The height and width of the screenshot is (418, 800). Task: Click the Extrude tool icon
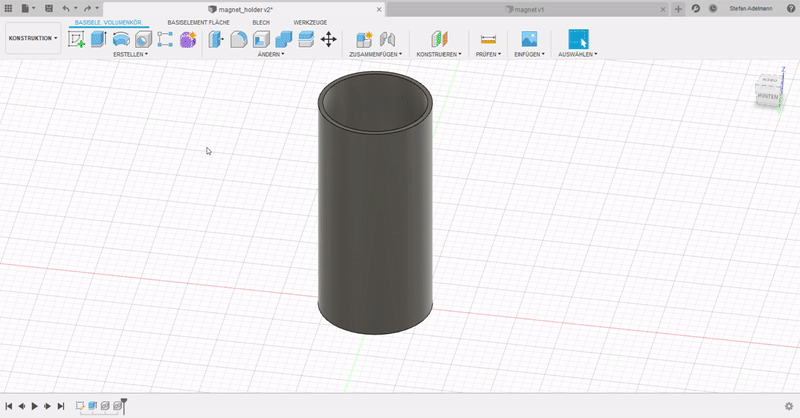coord(98,40)
